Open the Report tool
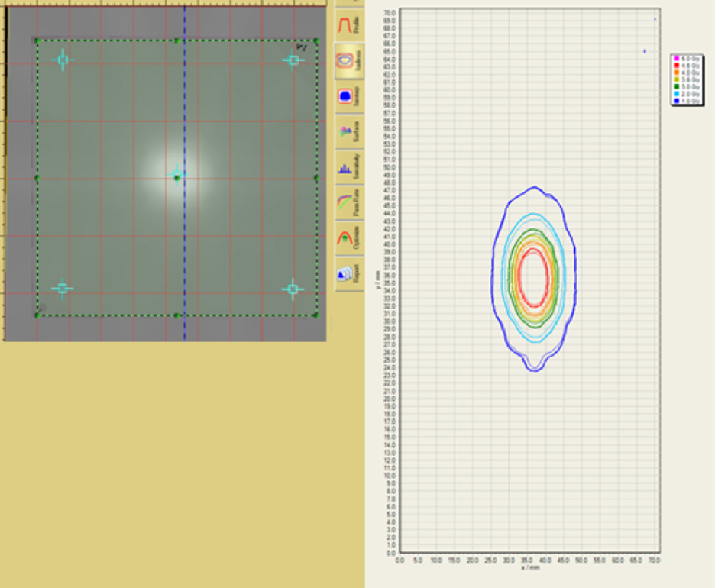 click(349, 273)
